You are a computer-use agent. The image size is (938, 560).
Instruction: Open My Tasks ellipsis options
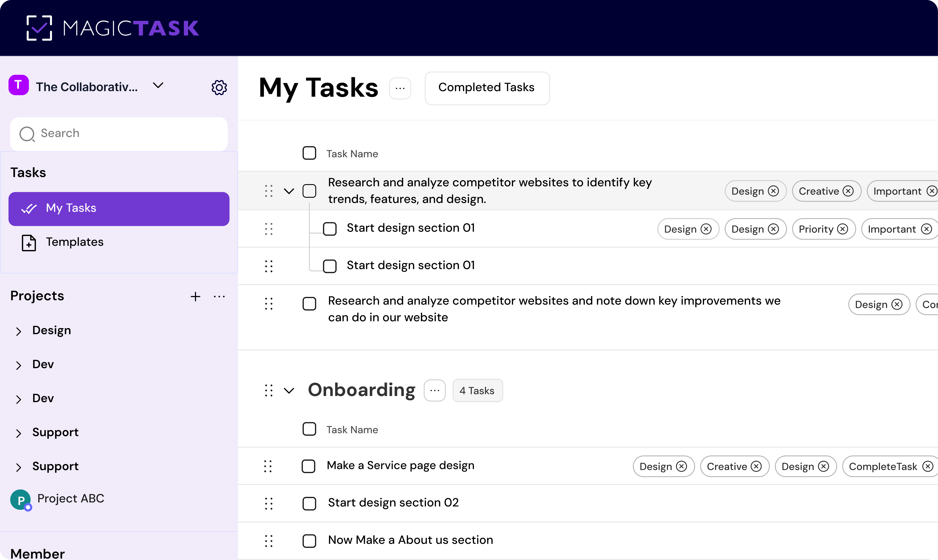coord(400,88)
